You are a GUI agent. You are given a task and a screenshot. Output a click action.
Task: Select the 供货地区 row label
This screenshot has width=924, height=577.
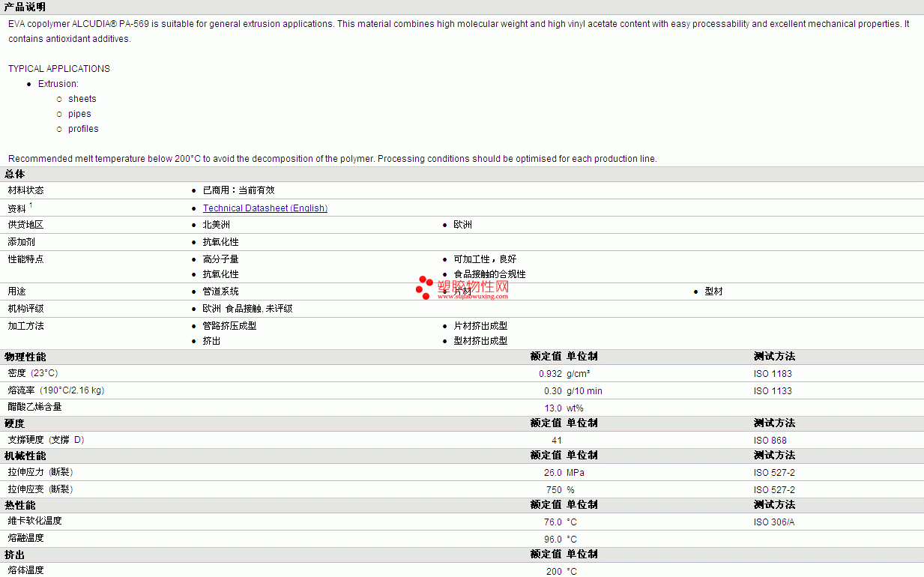click(x=26, y=225)
